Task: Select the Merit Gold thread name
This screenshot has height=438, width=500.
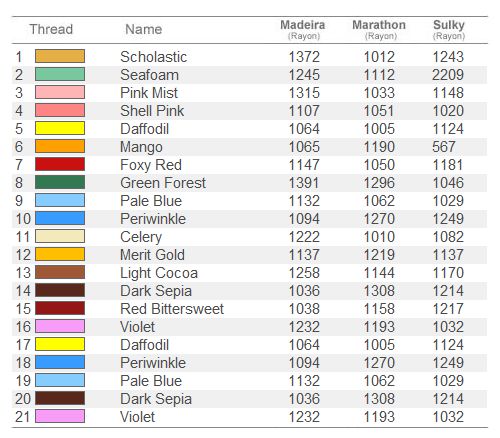Action: coord(152,255)
